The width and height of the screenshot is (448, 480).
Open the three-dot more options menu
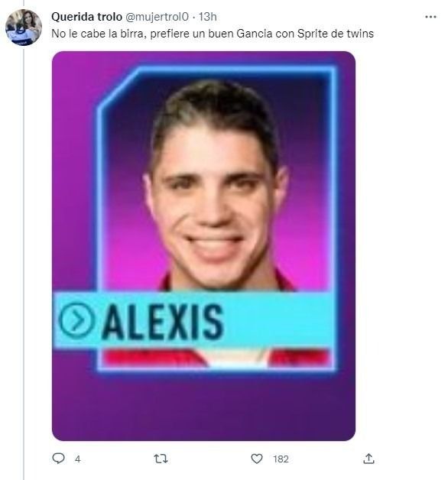tap(430, 17)
